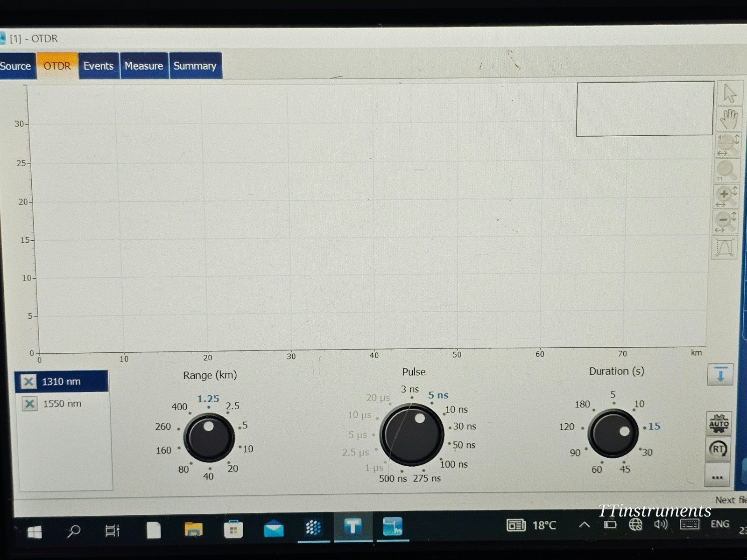Viewport: 747px width, 560px height.
Task: Click the Duration rotary knob
Action: (x=613, y=434)
